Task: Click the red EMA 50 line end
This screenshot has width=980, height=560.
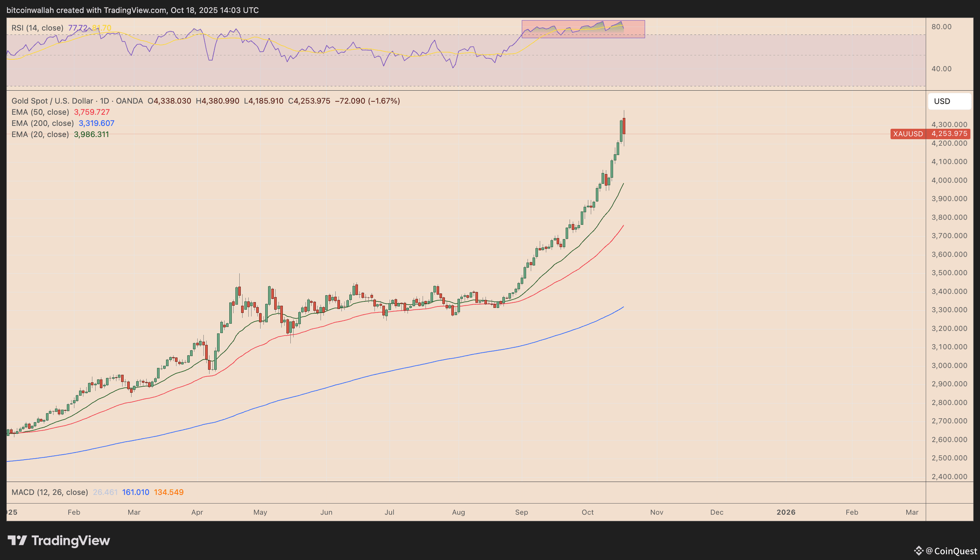Action: (622, 226)
